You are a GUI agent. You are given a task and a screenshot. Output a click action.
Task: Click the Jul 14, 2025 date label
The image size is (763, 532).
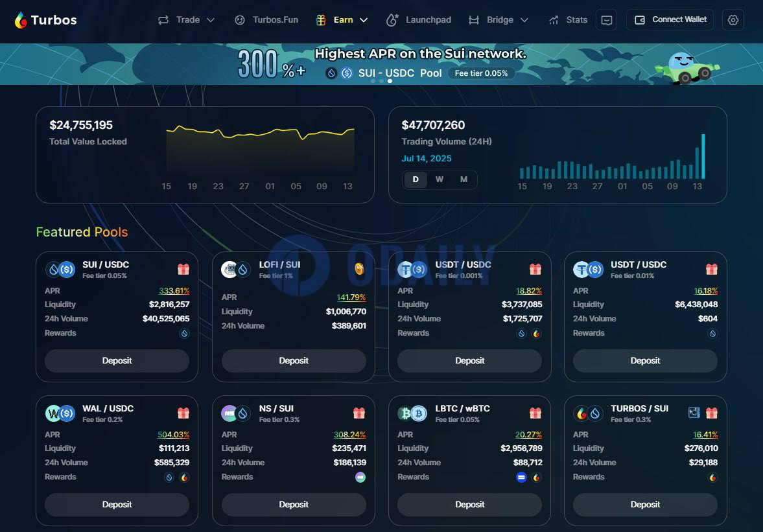[427, 159]
